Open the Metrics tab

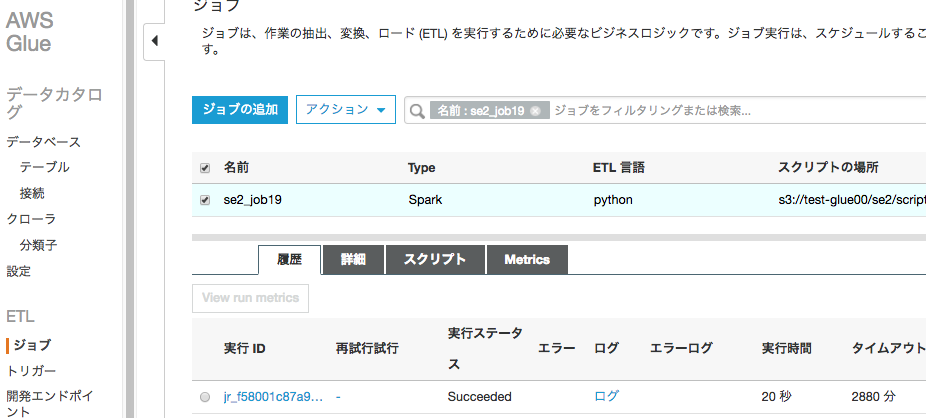[x=527, y=260]
